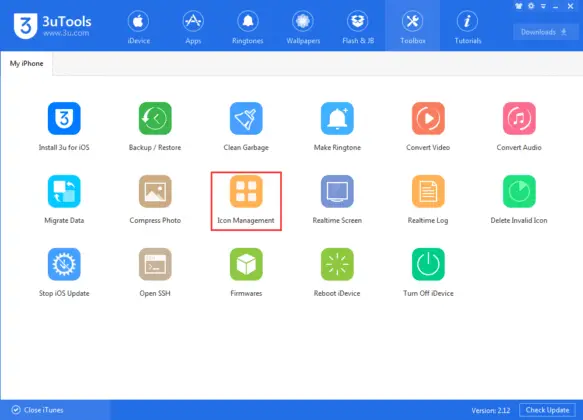583x420 pixels.
Task: Open Icon Management tool
Action: click(x=246, y=201)
